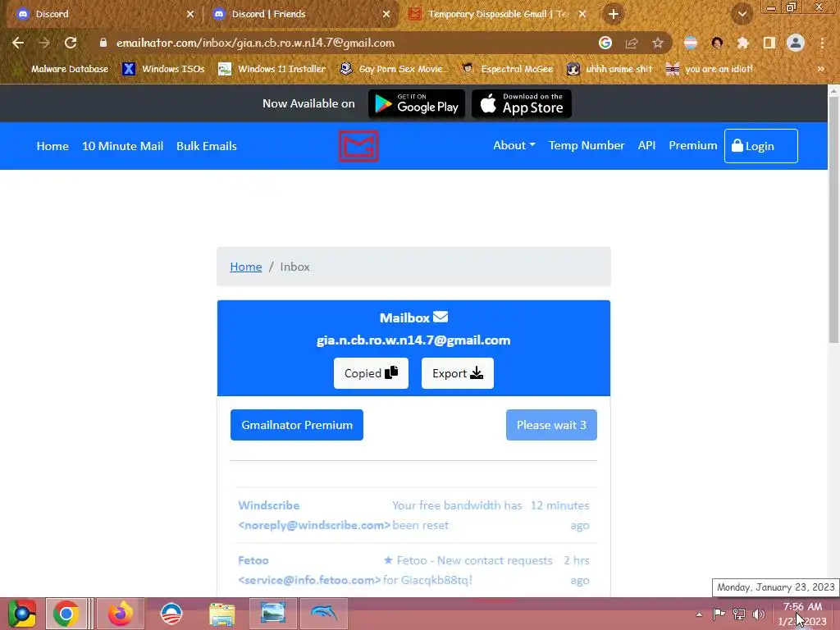Close the Discord | Friends tab
The width and height of the screenshot is (840, 630).
tap(386, 14)
